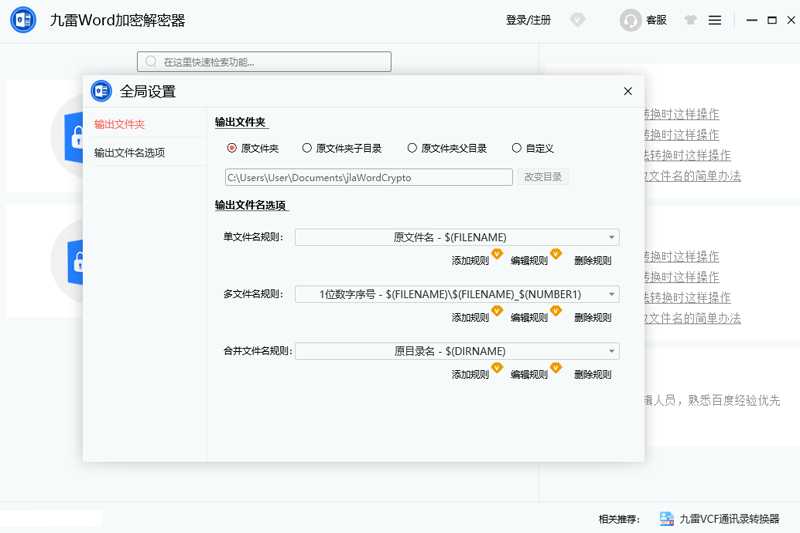Click the 输出文件夹 section heading
Image resolution: width=800 pixels, height=533 pixels.
coord(240,122)
